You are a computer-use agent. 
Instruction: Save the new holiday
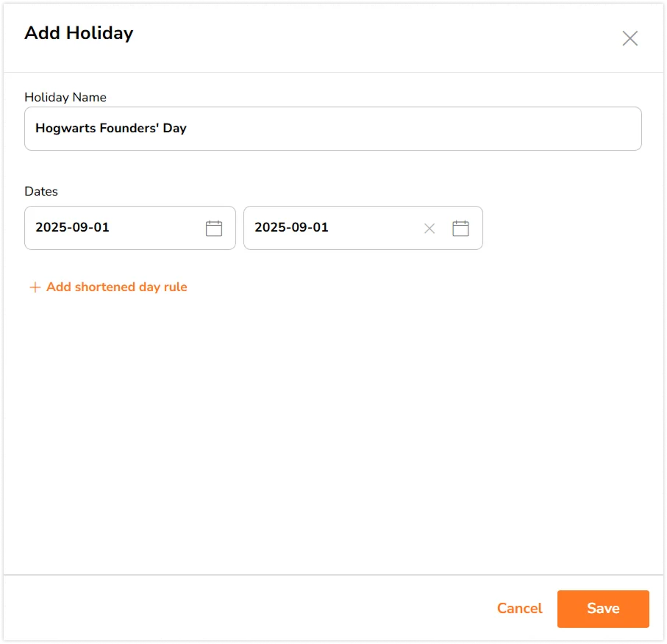click(603, 609)
